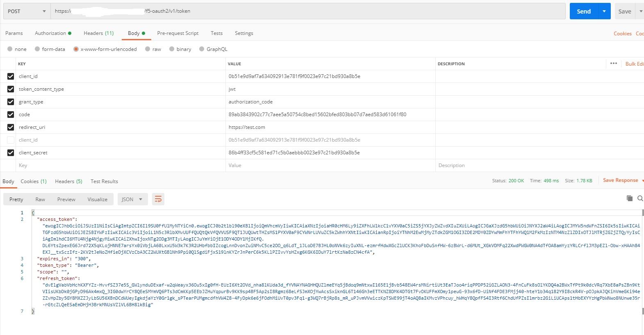Viewport: 644px width, 335px height.
Task: Enable the disabled client_id row checkbox
Action: pyautogui.click(x=11, y=140)
